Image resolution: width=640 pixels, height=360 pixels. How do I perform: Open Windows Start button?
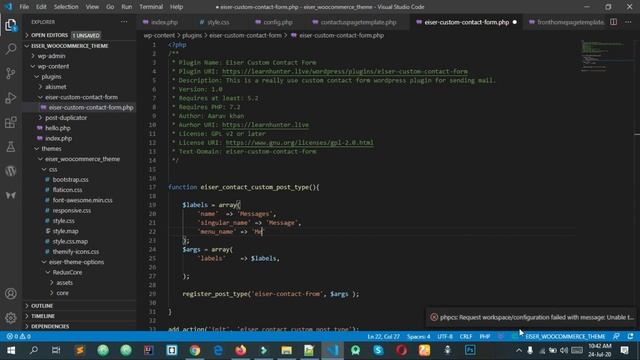(x=11, y=350)
